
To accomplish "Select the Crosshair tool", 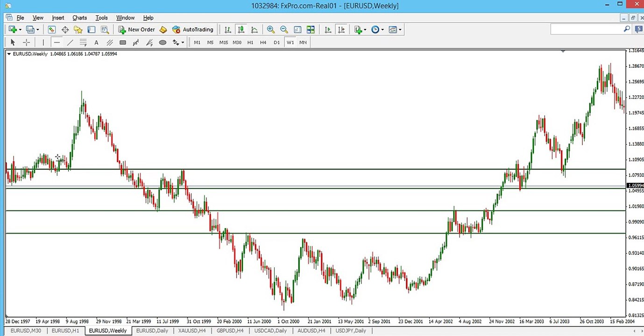I will (x=27, y=42).
